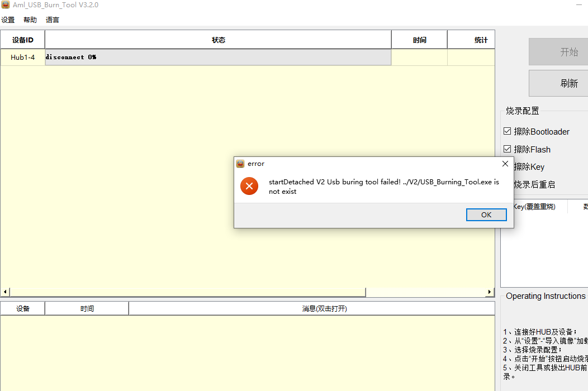This screenshot has width=588, height=391.
Task: Click the error message text
Action: [x=384, y=187]
